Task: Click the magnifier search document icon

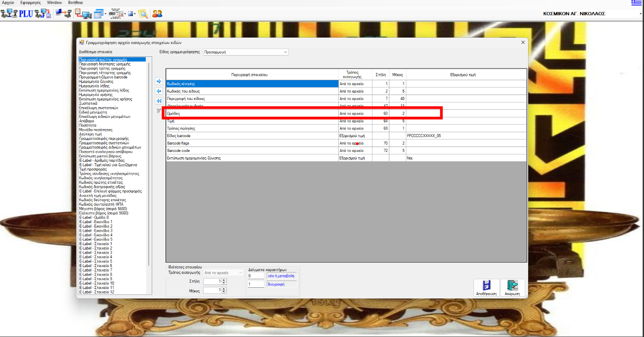Action: (143, 14)
